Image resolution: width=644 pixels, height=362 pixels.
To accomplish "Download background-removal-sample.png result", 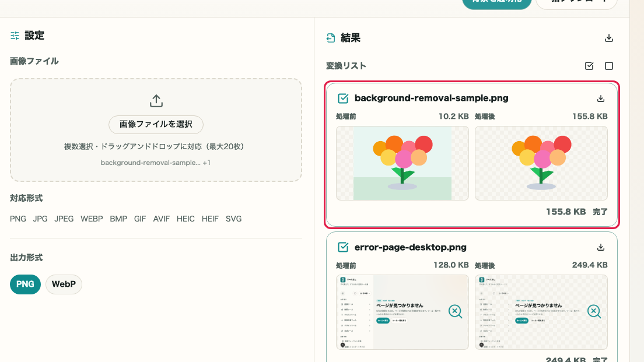I will (x=600, y=99).
